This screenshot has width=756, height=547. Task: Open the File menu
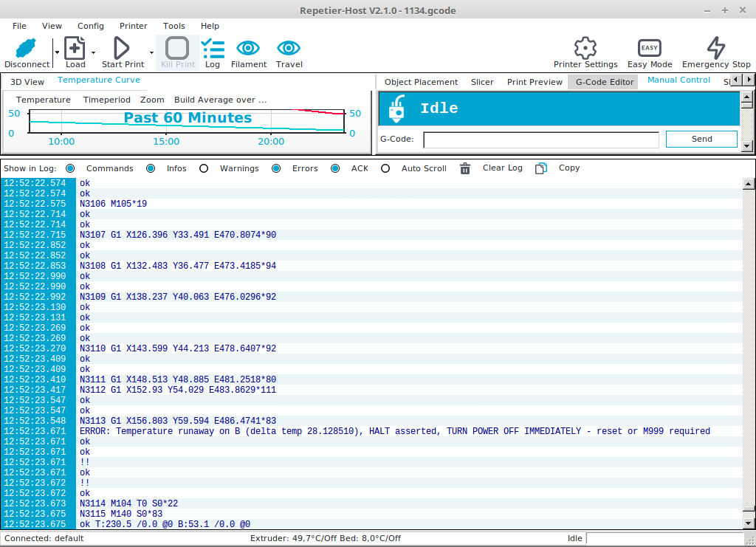point(19,26)
